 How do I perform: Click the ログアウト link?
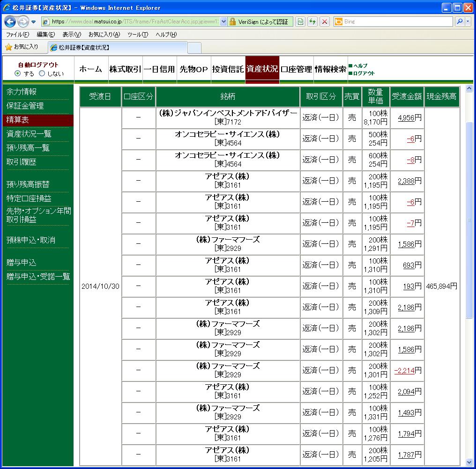click(364, 73)
